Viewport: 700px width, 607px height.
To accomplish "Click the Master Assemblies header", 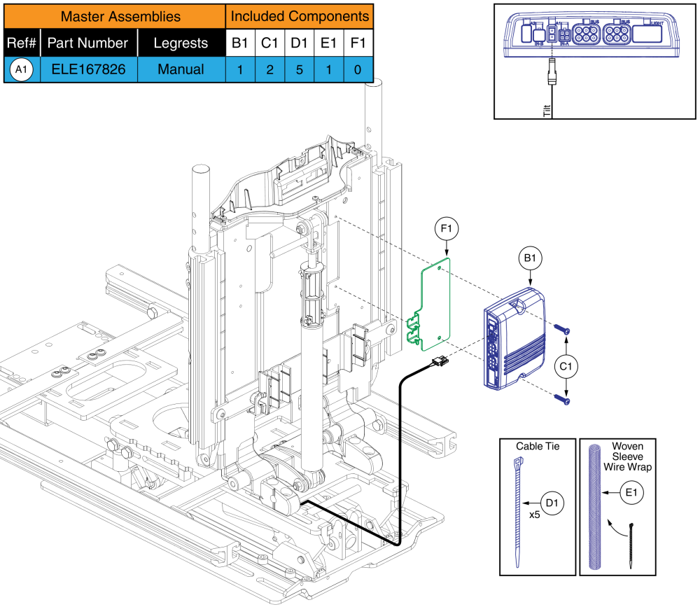I will coord(115,17).
